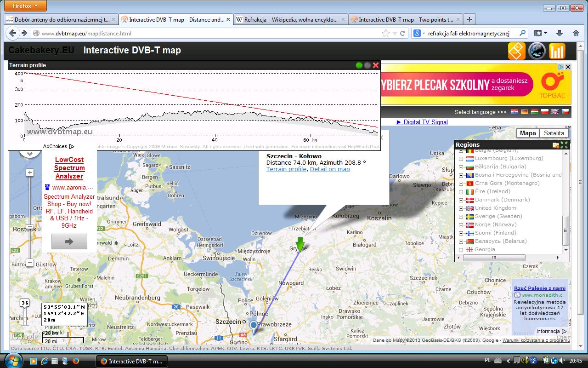Expand the Sverige (Sweden) region node
This screenshot has height=368, width=588.
(x=461, y=216)
